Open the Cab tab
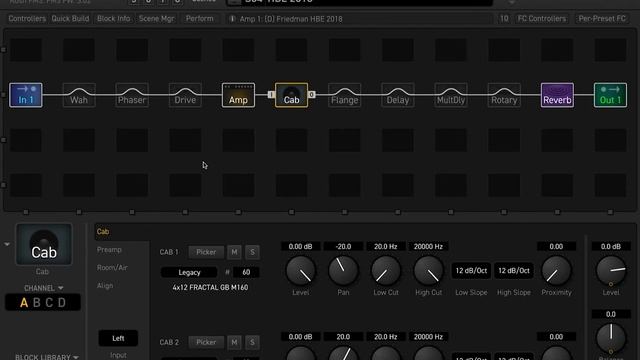 coord(103,232)
